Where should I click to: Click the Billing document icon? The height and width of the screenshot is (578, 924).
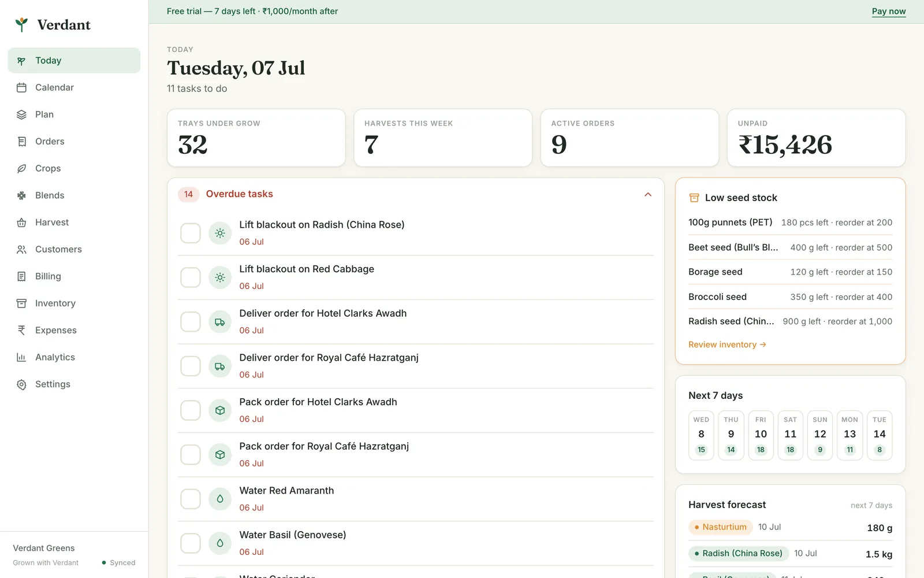pos(21,276)
